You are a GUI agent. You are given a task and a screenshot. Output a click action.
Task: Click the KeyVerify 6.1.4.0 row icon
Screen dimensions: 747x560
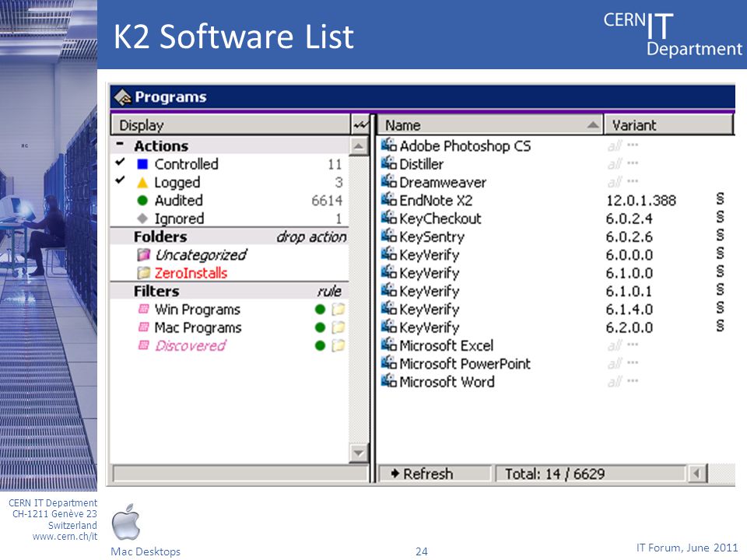point(389,308)
